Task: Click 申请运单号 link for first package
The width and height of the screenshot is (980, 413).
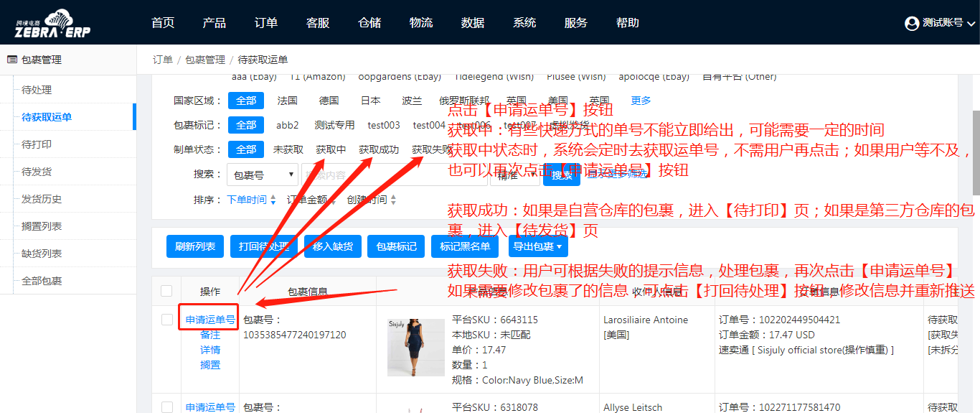Action: click(x=209, y=320)
